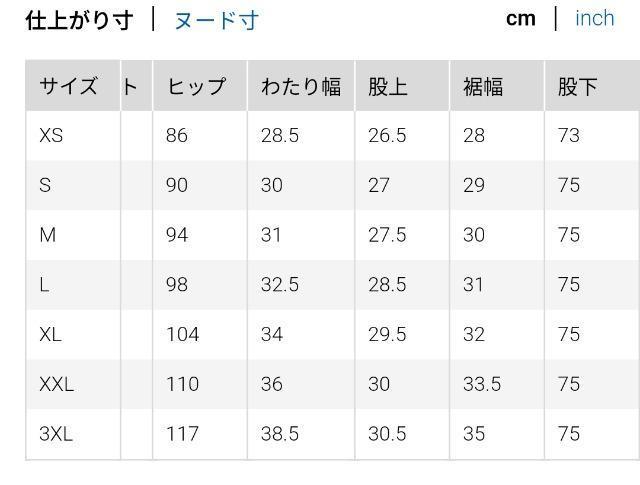Select the わたり幅 column header

click(300, 86)
